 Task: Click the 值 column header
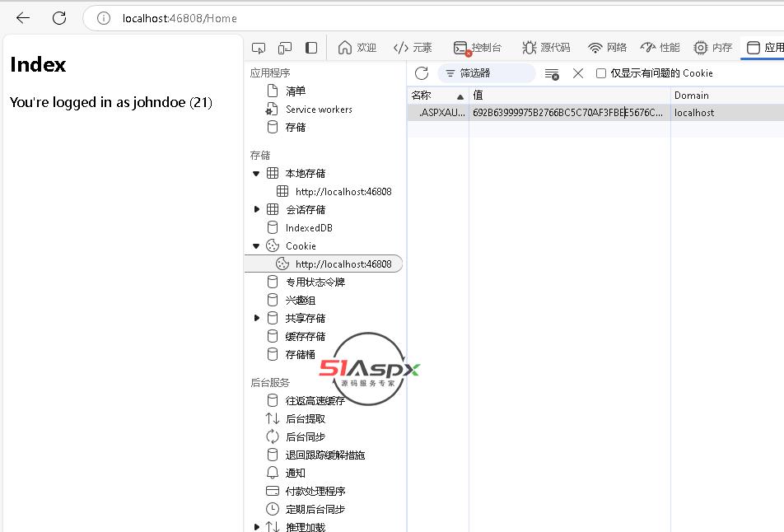click(x=570, y=95)
